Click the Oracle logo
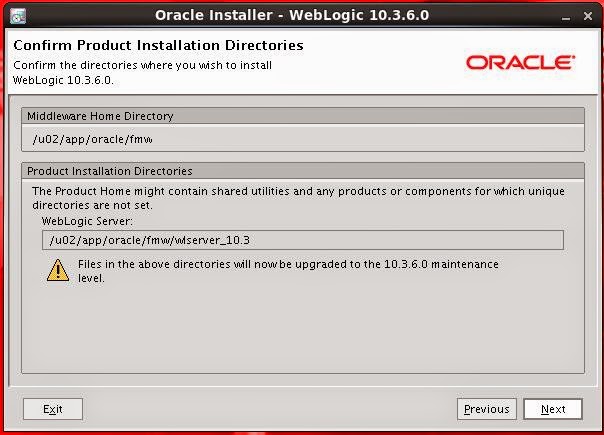The image size is (604, 435). coord(520,62)
